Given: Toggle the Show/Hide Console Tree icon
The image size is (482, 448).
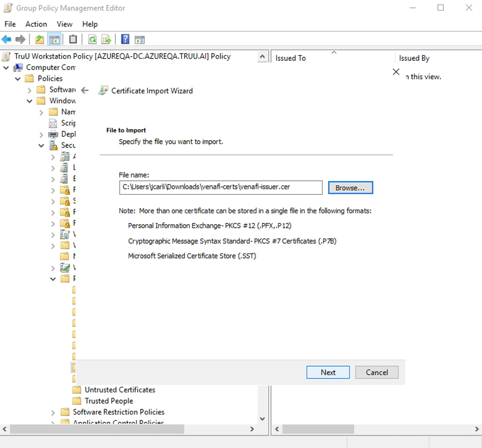Looking at the screenshot, I should [x=55, y=39].
